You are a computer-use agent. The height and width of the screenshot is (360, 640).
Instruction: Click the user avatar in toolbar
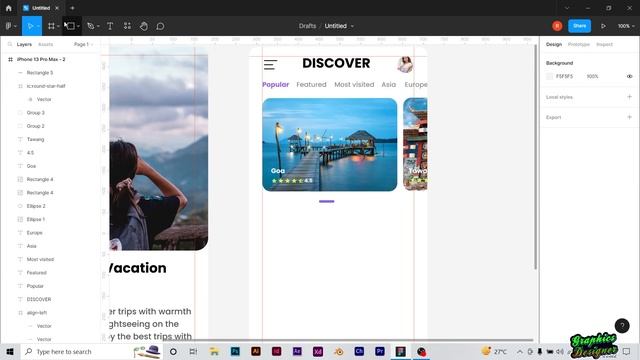click(x=557, y=26)
